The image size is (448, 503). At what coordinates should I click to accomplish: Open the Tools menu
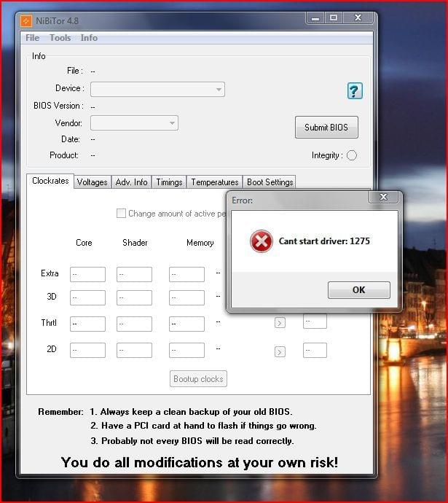click(x=60, y=38)
